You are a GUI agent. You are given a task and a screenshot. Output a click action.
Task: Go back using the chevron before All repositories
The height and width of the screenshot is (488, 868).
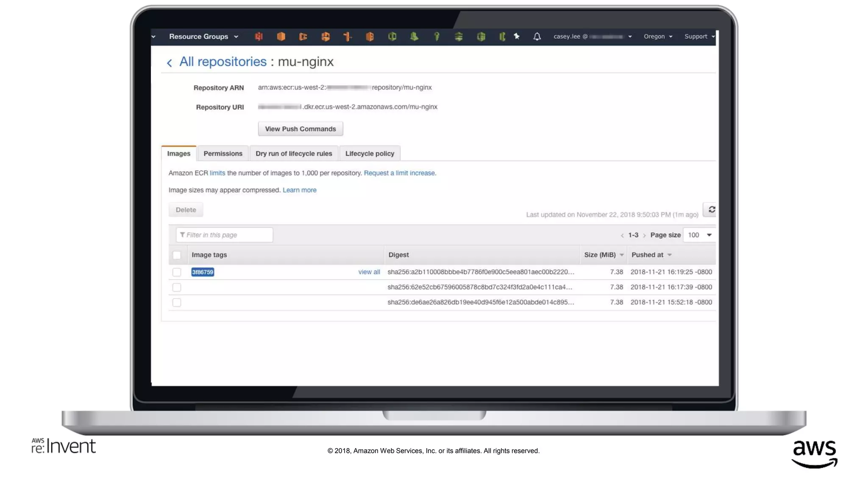170,63
